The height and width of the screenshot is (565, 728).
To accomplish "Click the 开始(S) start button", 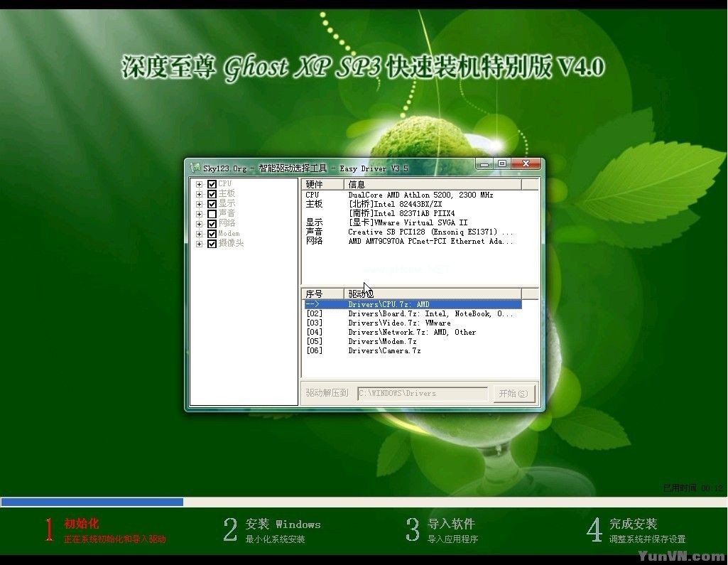I will [x=514, y=393].
